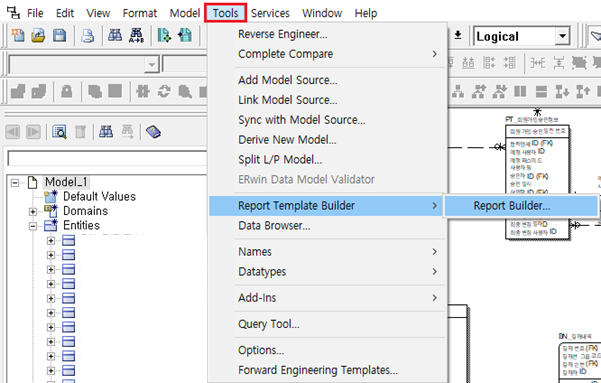Click the teal sheet icon with green arrows
601x383 pixels.
[x=164, y=35]
